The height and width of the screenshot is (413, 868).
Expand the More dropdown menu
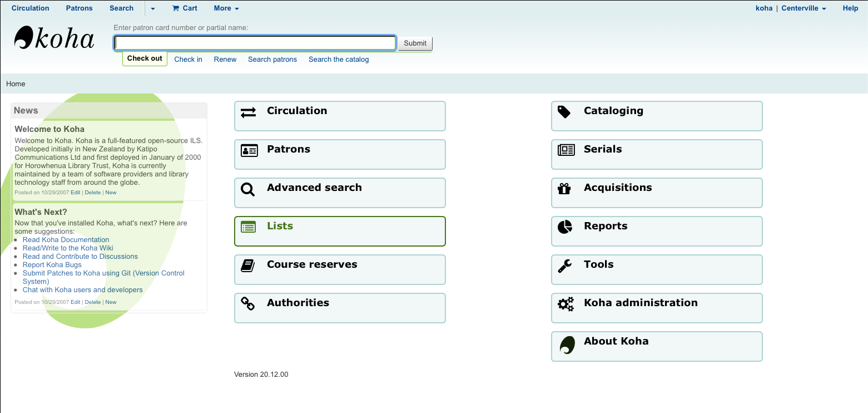pos(226,8)
